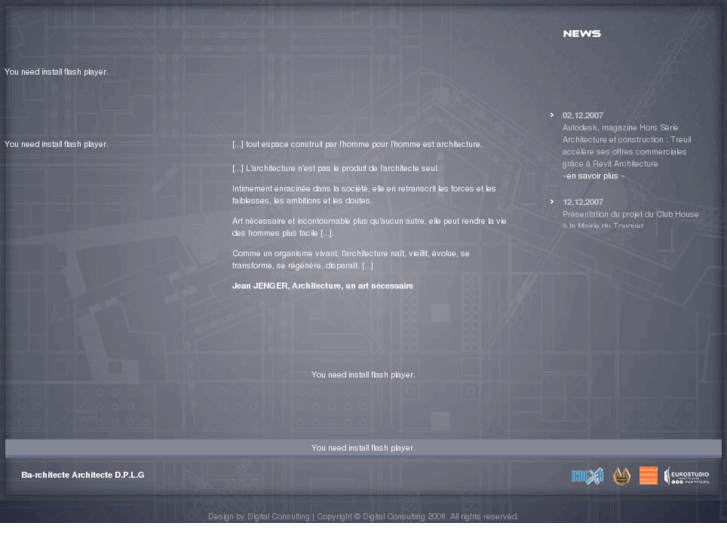This screenshot has height=545, width=727.
Task: Click the arrow beside 02.12.2007 news item
Action: [x=552, y=115]
